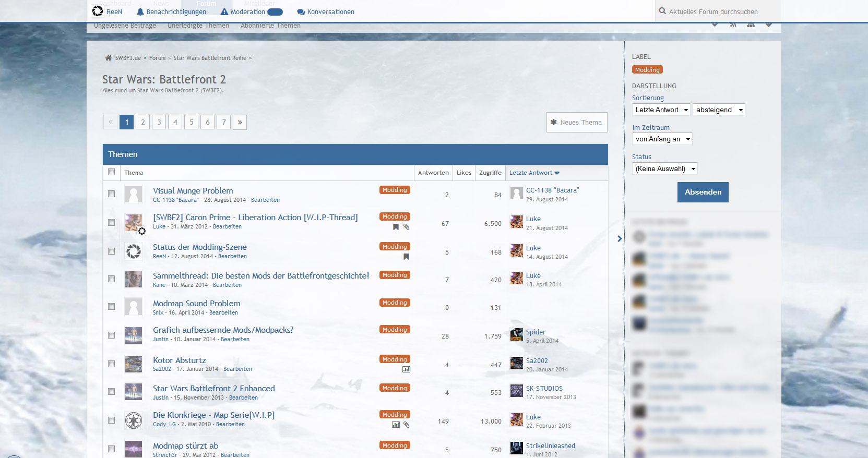Open the Benachrichtigungen bell icon
This screenshot has width=868, height=458.
click(140, 11)
